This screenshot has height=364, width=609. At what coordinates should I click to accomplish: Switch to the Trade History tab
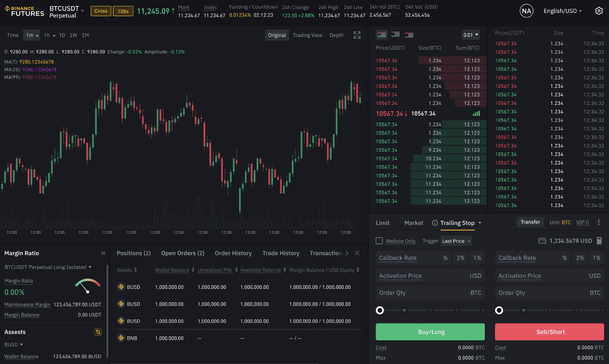(x=281, y=253)
